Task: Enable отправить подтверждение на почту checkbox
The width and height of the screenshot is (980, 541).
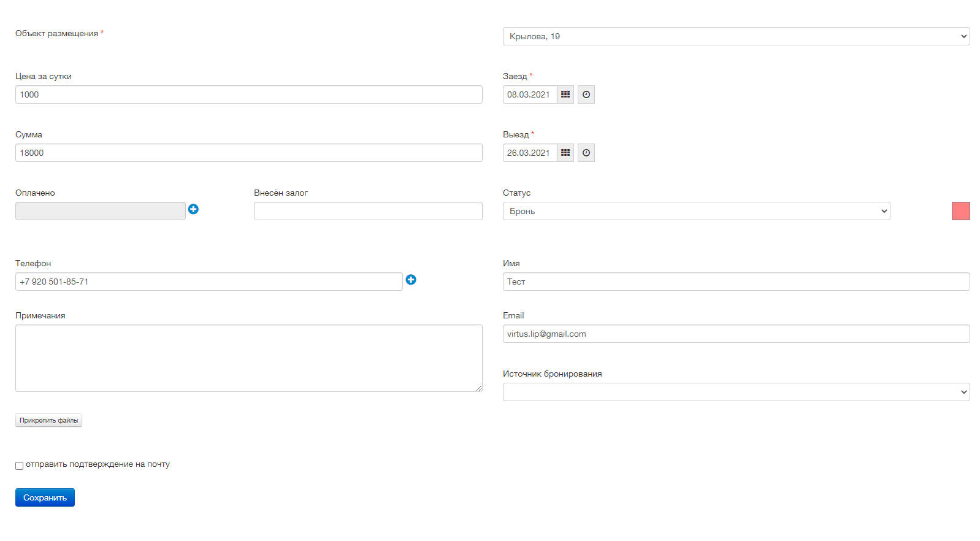Action: pyautogui.click(x=20, y=466)
